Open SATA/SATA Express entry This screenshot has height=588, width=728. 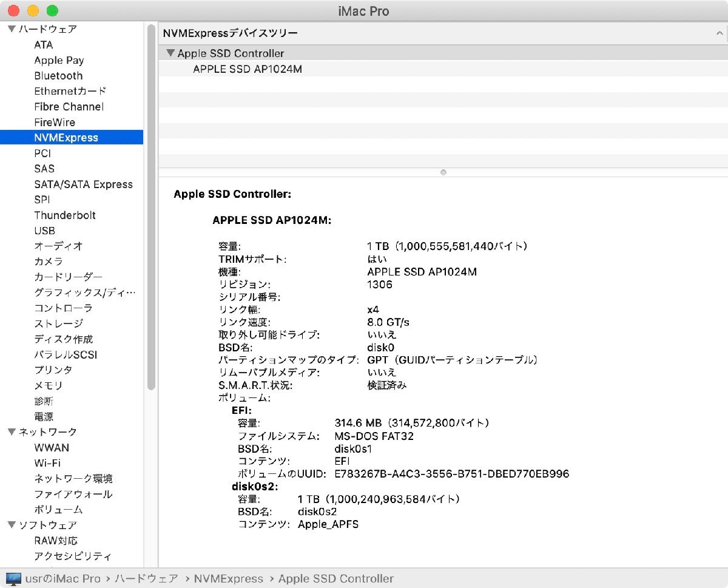(x=83, y=184)
